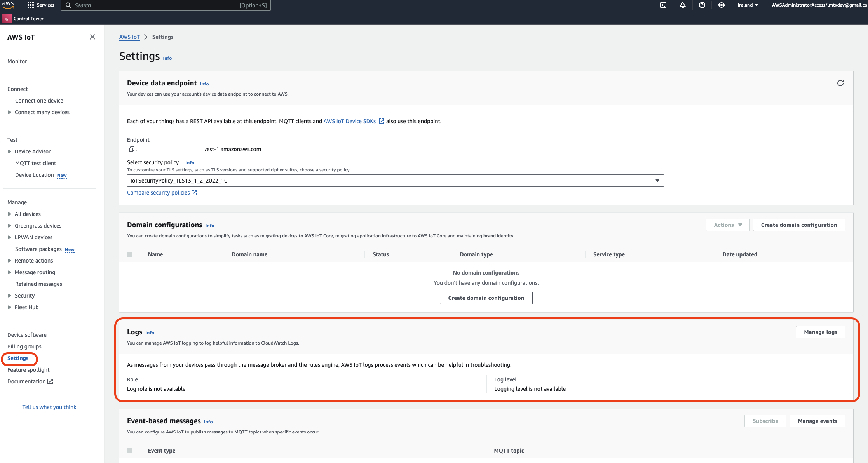
Task: Click external icon beside Compare security policies
Action: [194, 193]
